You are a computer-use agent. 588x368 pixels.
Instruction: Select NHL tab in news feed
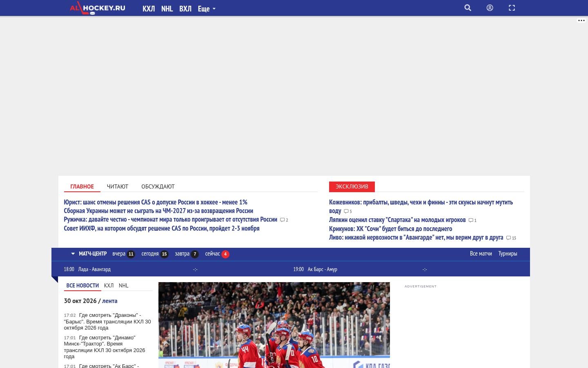[123, 285]
